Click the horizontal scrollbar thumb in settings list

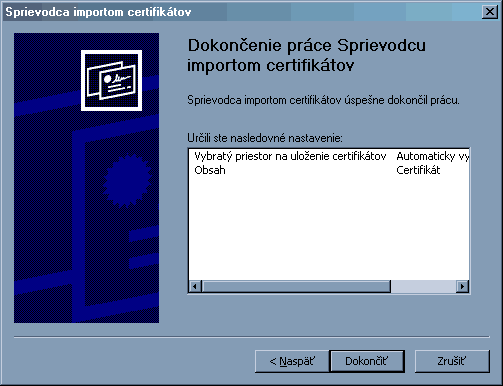(296, 286)
